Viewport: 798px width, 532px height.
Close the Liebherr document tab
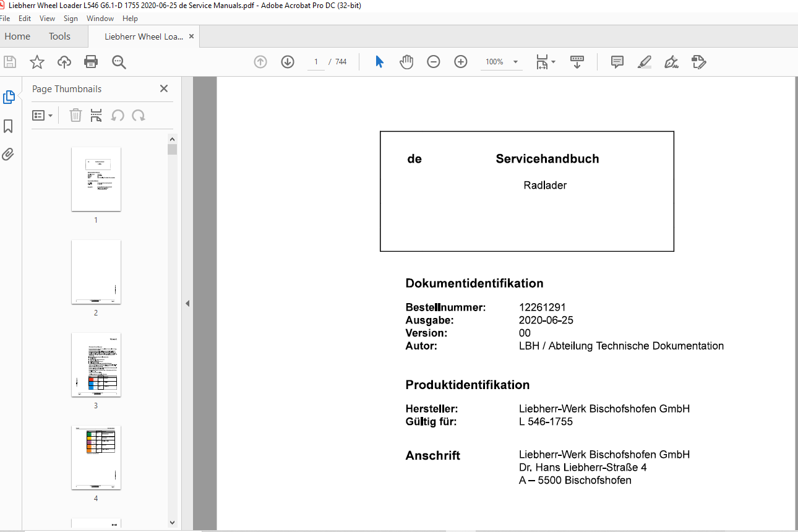pos(192,36)
